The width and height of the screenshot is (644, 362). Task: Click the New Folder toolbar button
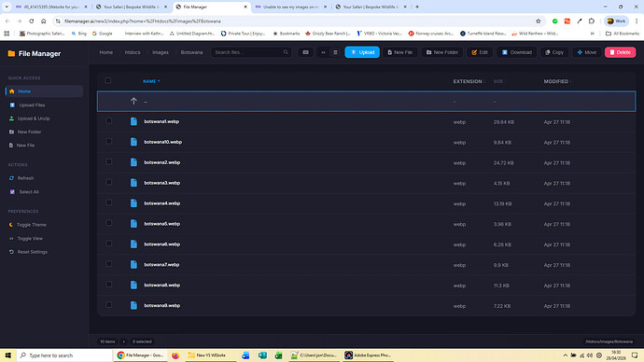point(441,52)
